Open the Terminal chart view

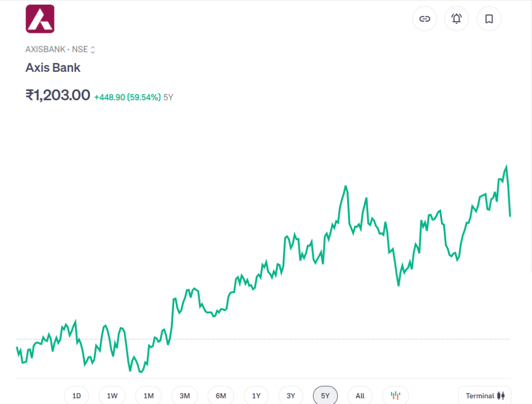[x=485, y=396]
